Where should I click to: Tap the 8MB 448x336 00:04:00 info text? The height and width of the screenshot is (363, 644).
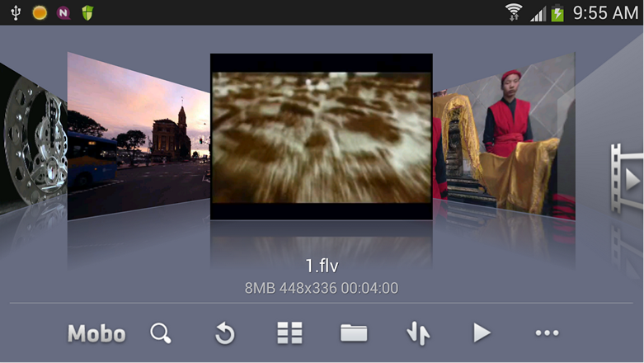[x=322, y=288]
